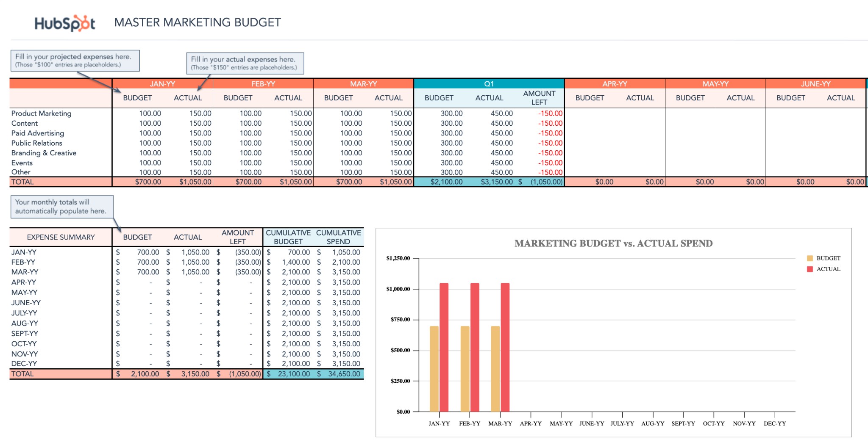Click the actual expenses note box
Viewport: 868px width, 442px height.
[x=245, y=64]
